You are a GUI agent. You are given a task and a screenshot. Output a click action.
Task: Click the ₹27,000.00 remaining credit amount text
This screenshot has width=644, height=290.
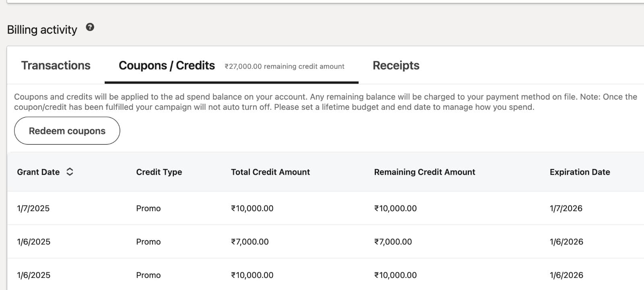(x=285, y=66)
